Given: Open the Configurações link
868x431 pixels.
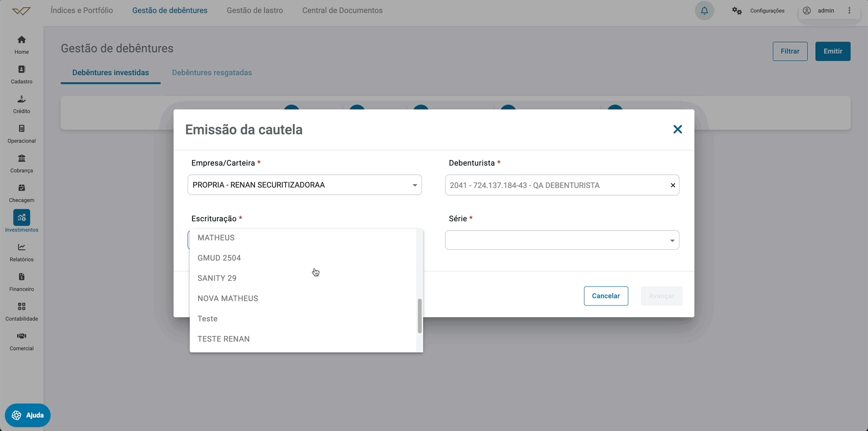Looking at the screenshot, I should [767, 11].
